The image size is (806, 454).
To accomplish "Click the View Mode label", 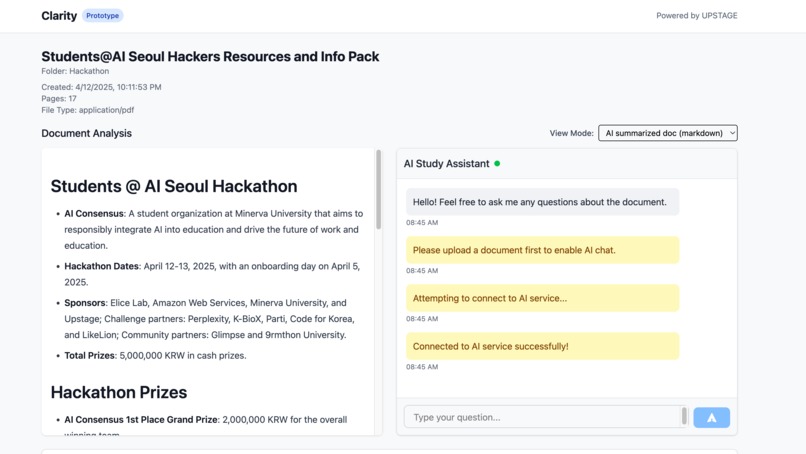I will point(571,133).
